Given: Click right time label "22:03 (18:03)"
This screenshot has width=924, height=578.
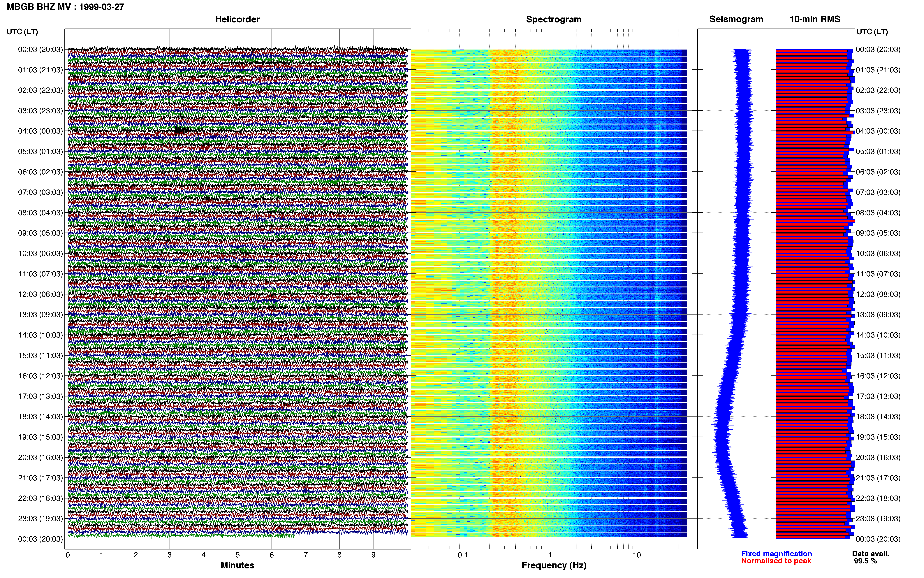Looking at the screenshot, I should tap(878, 498).
